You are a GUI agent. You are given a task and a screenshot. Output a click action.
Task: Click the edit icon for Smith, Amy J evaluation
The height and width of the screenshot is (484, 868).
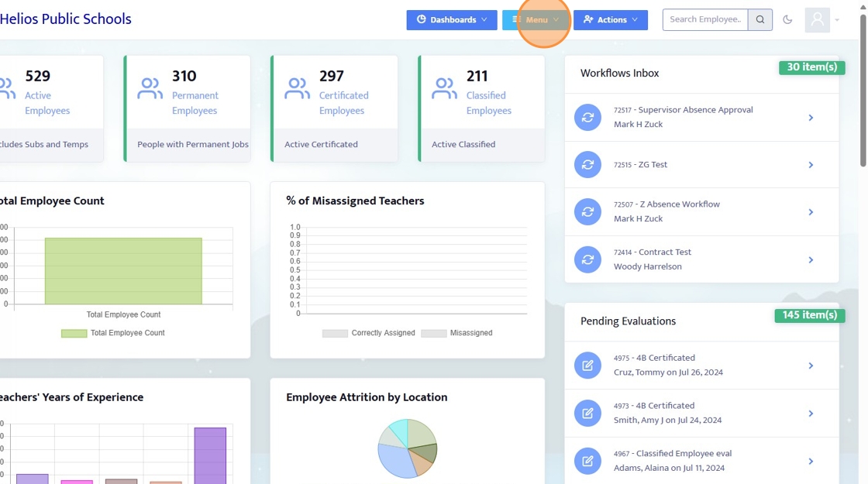tap(587, 414)
